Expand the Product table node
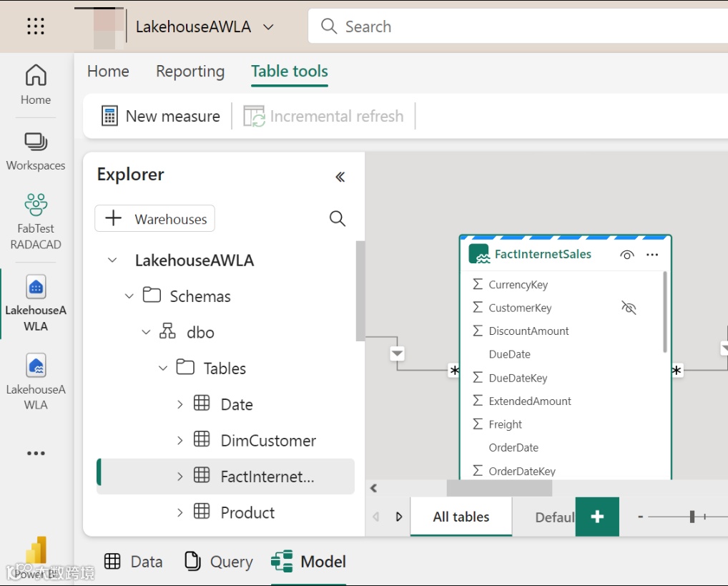Image resolution: width=728 pixels, height=586 pixels. [x=180, y=512]
